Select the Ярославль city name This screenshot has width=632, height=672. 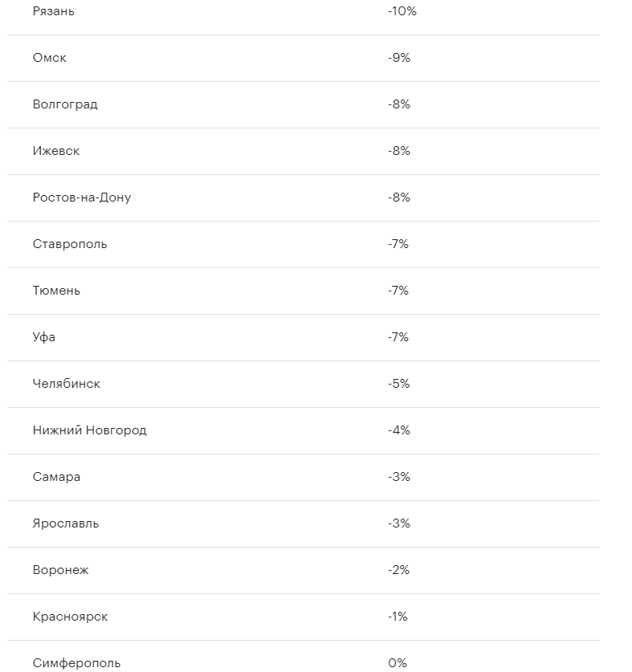(66, 523)
